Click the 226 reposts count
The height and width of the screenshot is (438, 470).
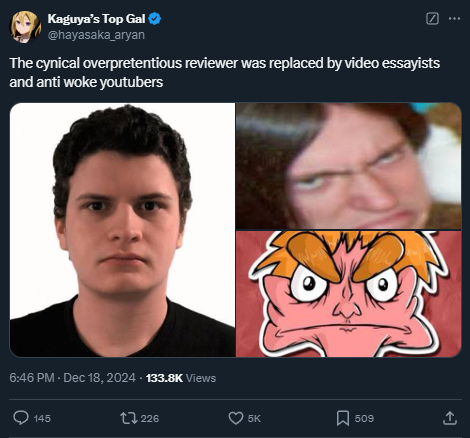tap(150, 418)
